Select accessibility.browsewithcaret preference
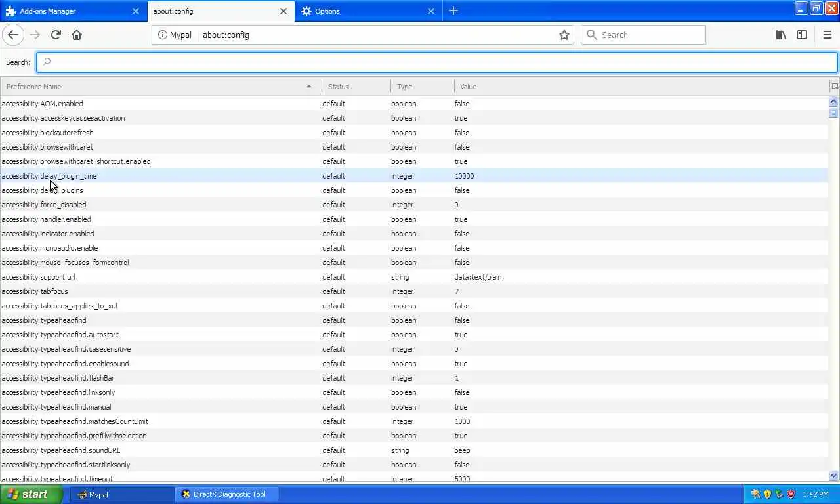Image resolution: width=840 pixels, height=504 pixels. coord(414,147)
